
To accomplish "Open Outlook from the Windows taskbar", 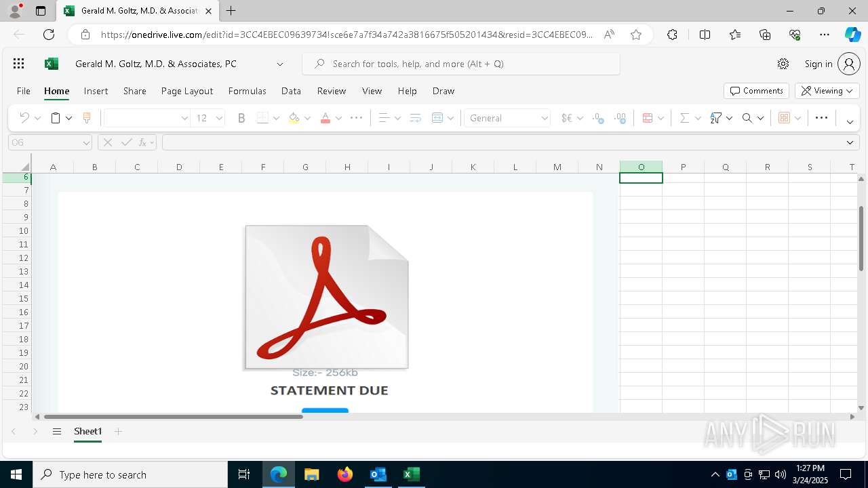I will (x=378, y=474).
